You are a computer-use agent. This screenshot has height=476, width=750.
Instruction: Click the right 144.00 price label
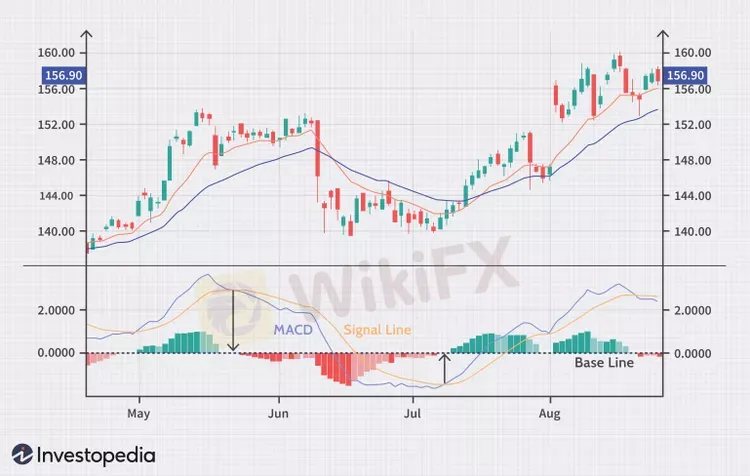tap(693, 196)
